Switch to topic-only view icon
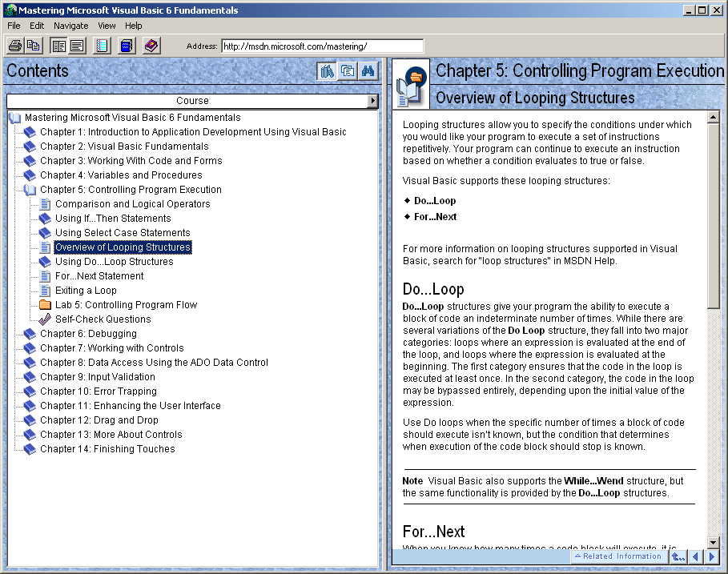728x574 pixels. [77, 46]
